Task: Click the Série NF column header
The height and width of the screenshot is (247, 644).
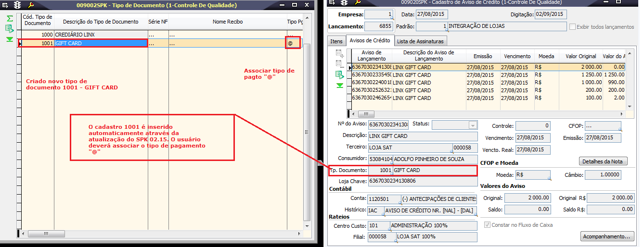Action: [158, 22]
